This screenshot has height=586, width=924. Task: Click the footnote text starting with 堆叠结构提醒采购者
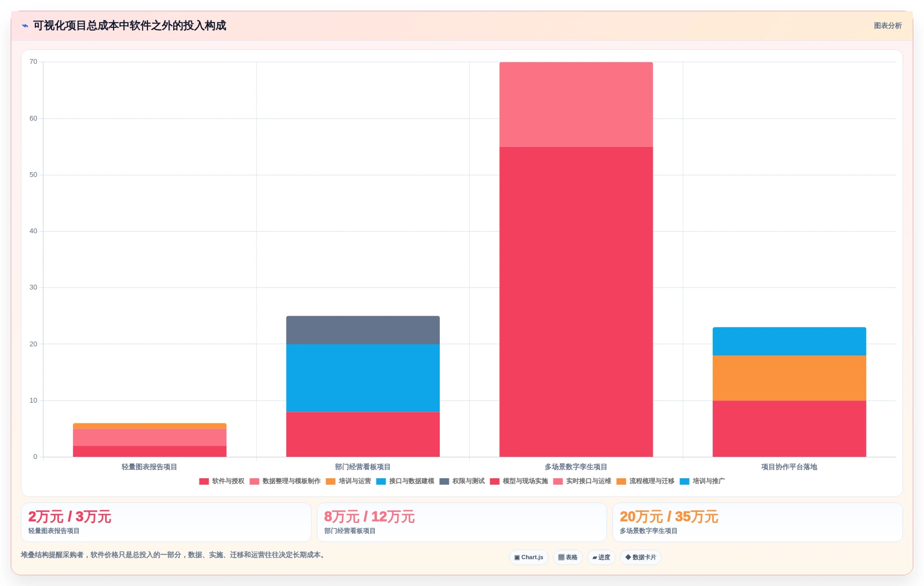point(174,555)
